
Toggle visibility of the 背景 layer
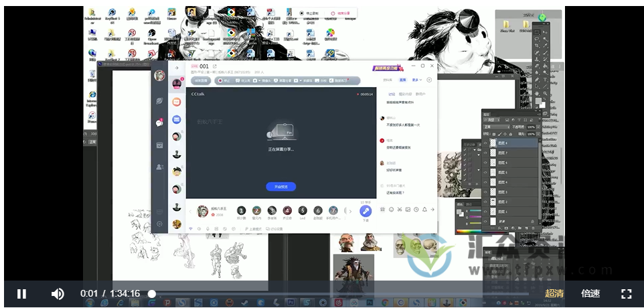click(x=485, y=222)
